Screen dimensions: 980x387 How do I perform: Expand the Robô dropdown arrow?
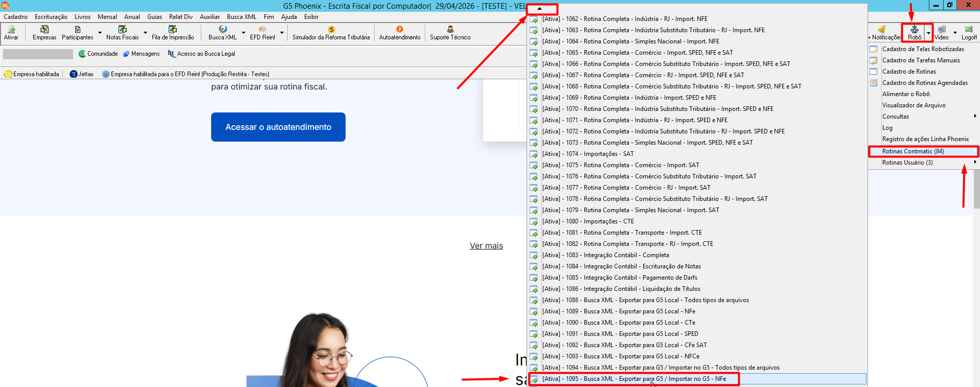[928, 33]
